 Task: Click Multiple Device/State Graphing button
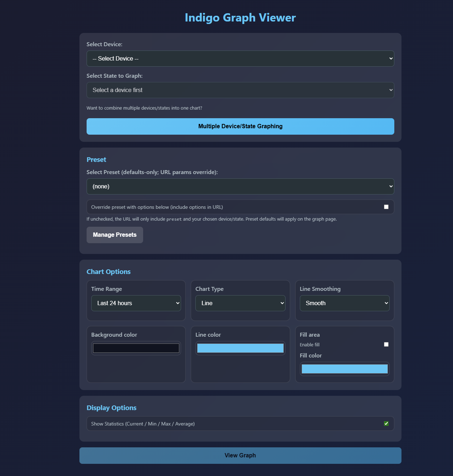click(x=240, y=126)
